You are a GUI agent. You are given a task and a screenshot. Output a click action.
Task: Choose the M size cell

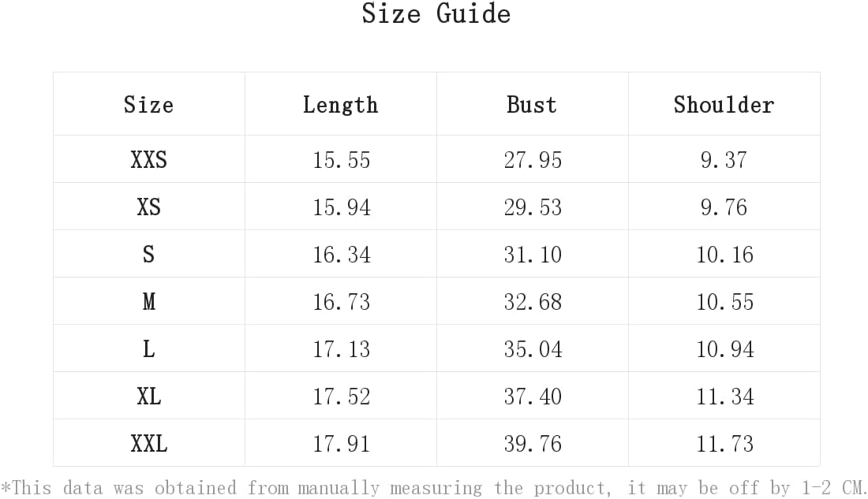tap(148, 301)
